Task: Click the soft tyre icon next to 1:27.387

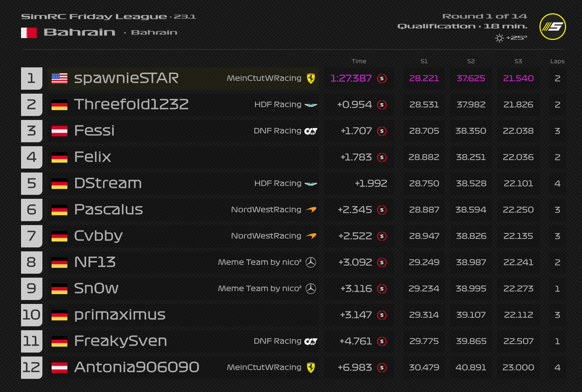Action: pos(382,78)
